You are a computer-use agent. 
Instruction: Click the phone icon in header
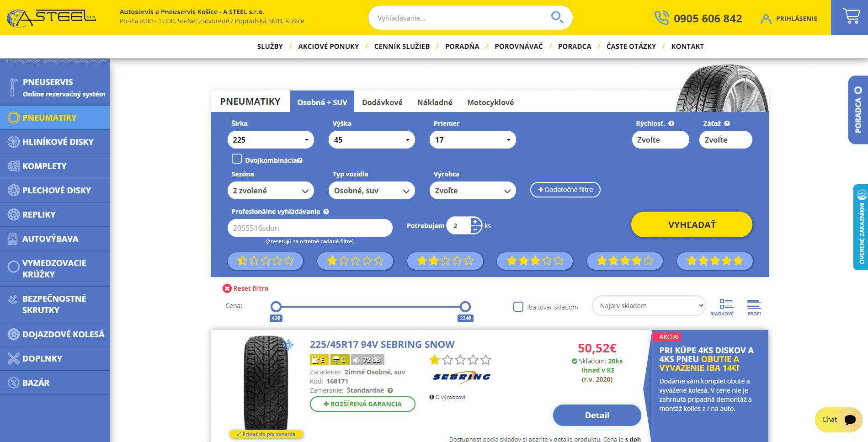click(661, 18)
